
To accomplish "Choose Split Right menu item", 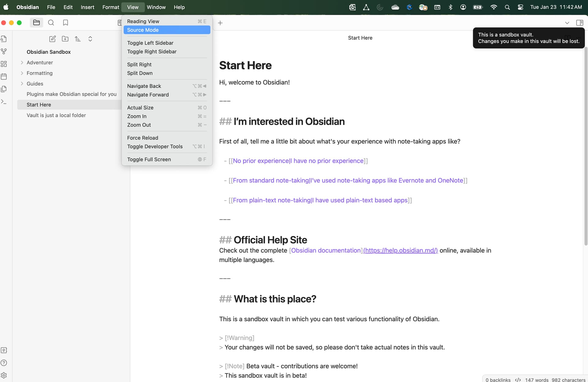I will tap(167, 64).
